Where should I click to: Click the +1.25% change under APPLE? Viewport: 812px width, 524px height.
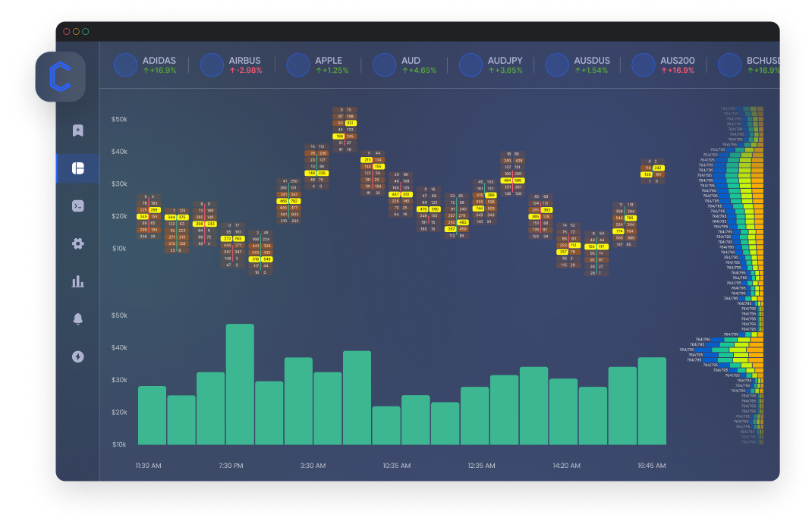332,71
